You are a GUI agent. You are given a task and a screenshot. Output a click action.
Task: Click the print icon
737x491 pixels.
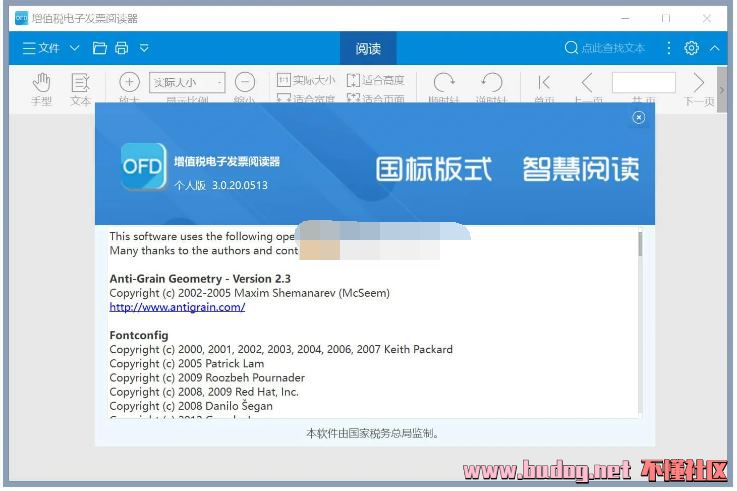[x=122, y=48]
